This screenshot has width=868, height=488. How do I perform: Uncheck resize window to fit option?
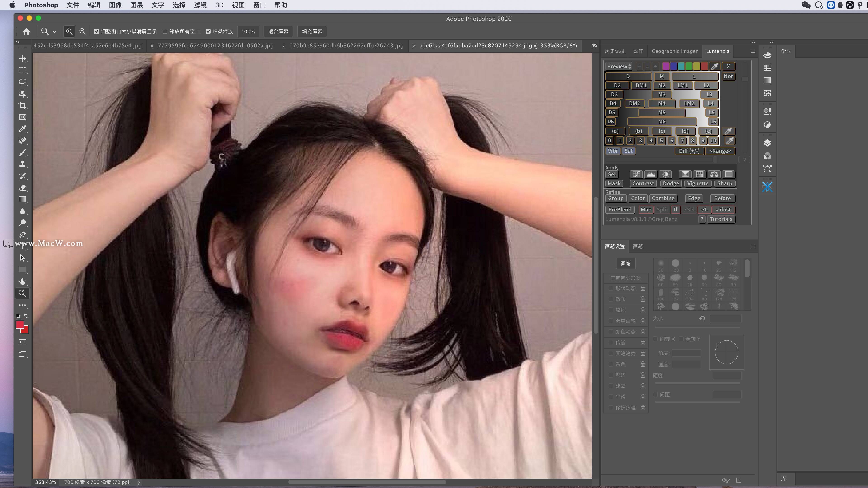[x=97, y=31]
